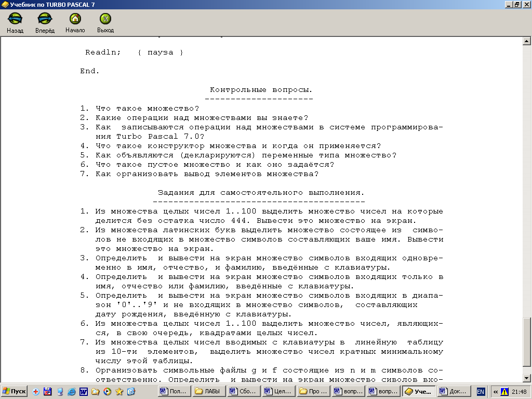Switch to the Сбо… Word taskbar window
This screenshot has width=532, height=399.
click(x=244, y=391)
